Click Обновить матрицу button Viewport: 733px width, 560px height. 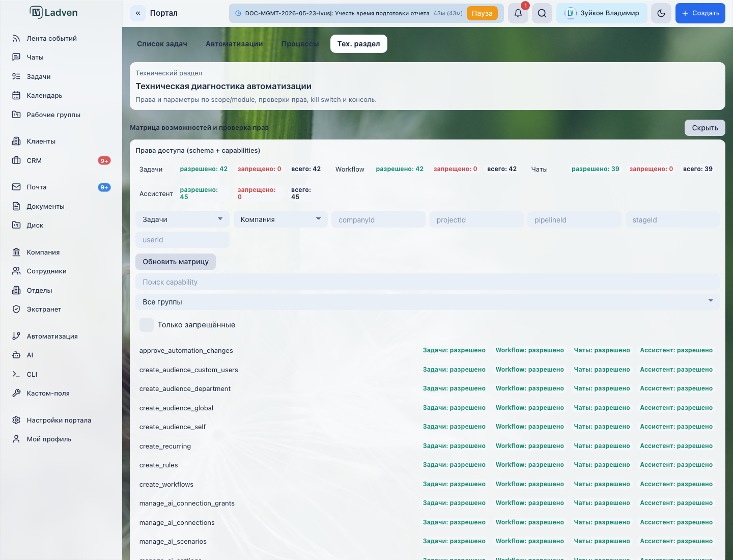176,262
